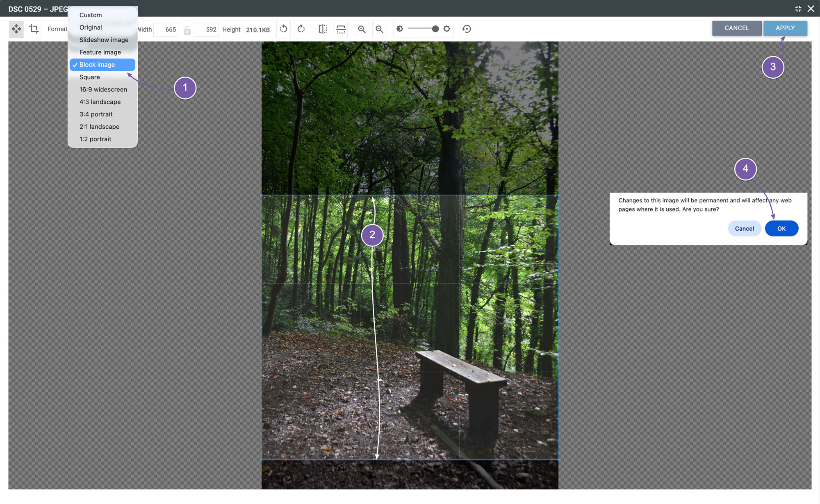Select the crop tool icon
Screen dimensions: 820x504
[x=34, y=29]
